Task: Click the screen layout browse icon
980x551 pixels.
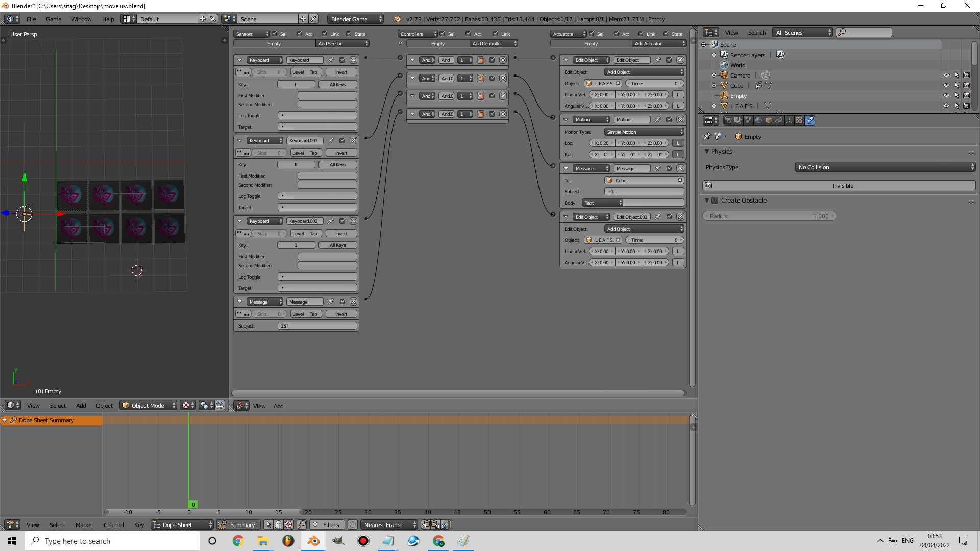Action: pyautogui.click(x=129, y=19)
